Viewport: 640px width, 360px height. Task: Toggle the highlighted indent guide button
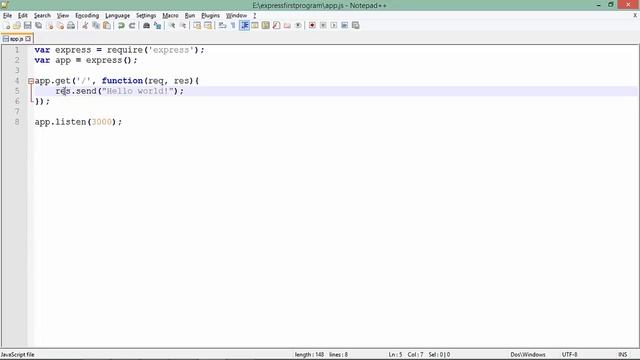244,25
